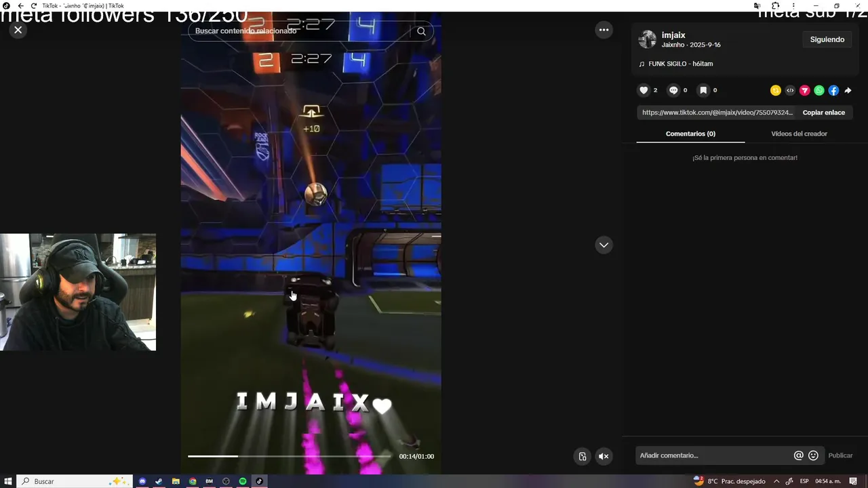Open Google Chrome from the taskbar
868x488 pixels.
click(193, 481)
